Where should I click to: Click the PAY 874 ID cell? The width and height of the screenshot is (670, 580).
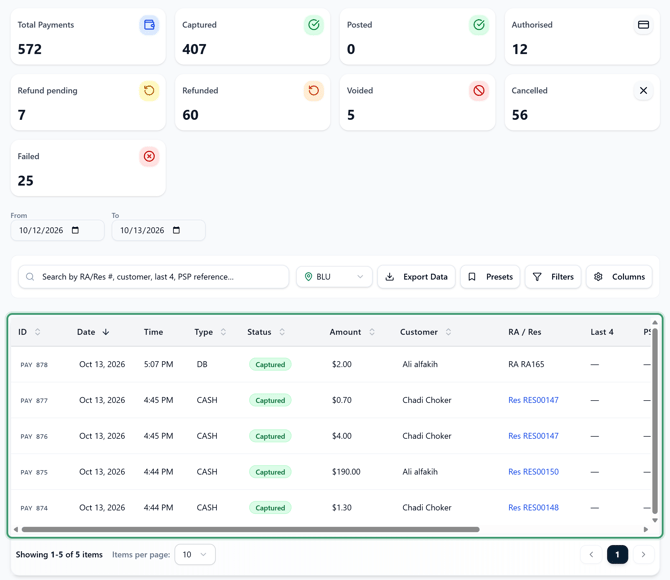point(34,509)
